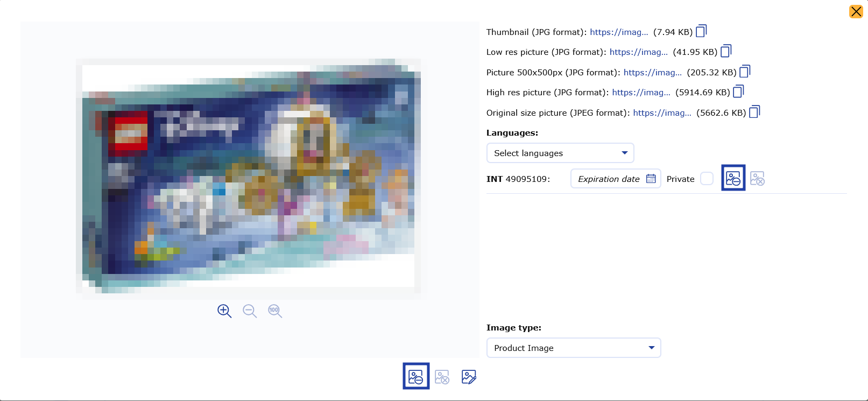Viewport: 868px width, 401px height.
Task: Click the bottom greyed image-cross icon
Action: point(442,377)
